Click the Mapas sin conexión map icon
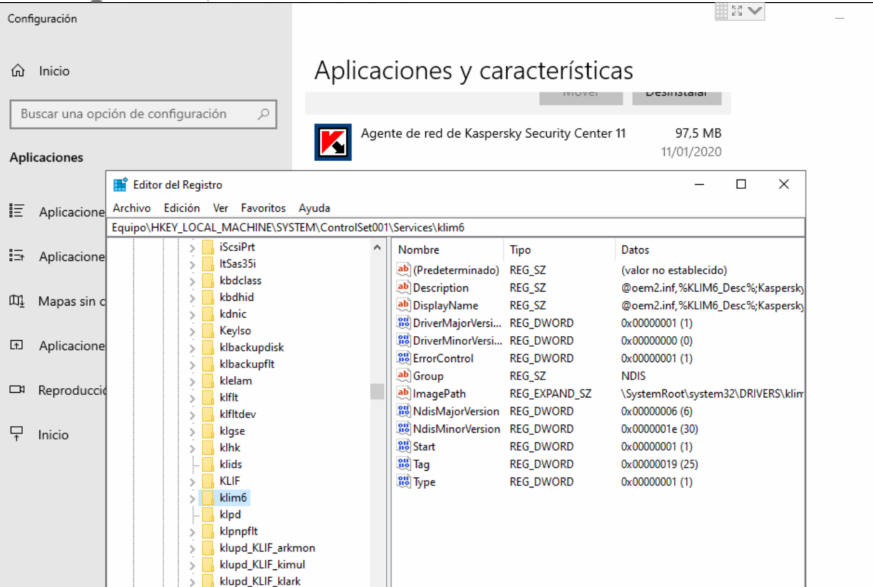Viewport: 873px width, 587px height. pos(17,301)
